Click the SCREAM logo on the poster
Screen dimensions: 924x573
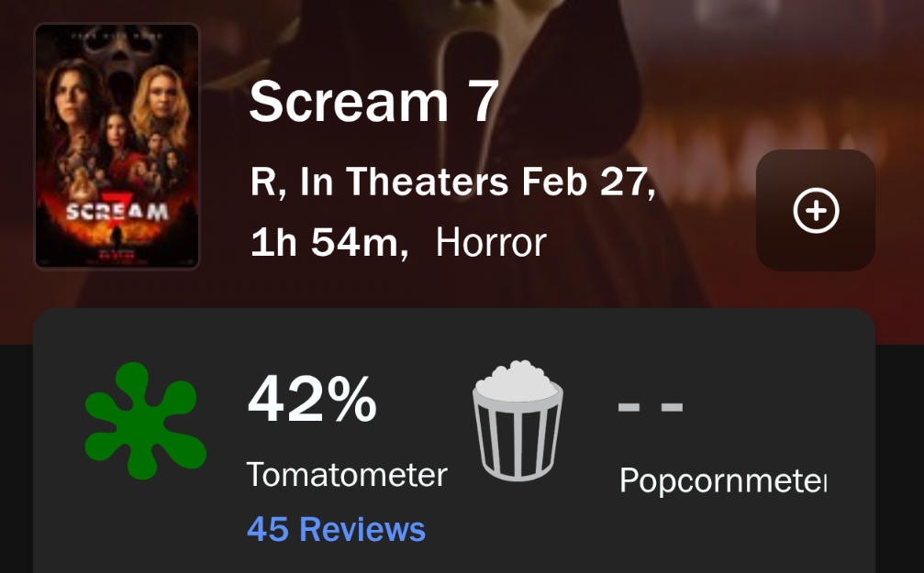click(x=117, y=212)
